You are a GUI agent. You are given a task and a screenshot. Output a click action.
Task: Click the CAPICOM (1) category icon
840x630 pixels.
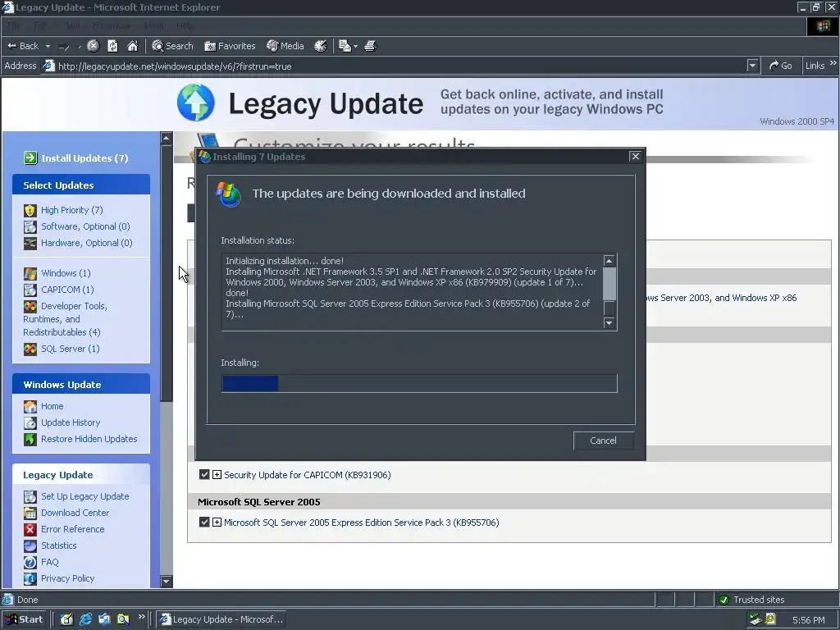point(30,290)
